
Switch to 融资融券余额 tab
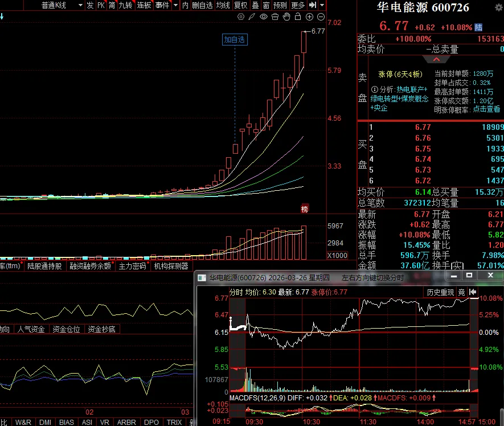click(91, 266)
